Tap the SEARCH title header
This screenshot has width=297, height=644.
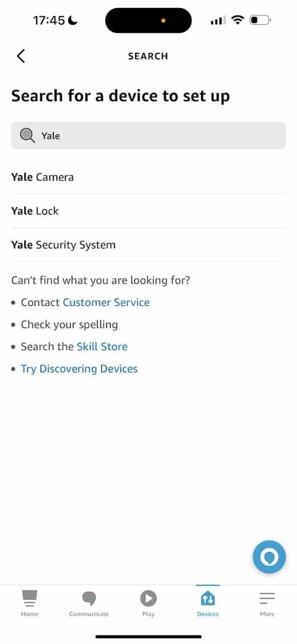[x=148, y=56]
